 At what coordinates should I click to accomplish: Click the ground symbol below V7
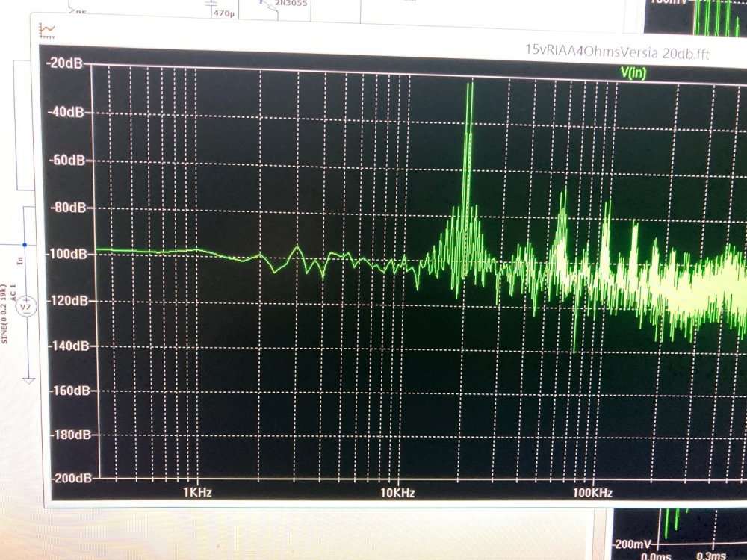pos(28,380)
